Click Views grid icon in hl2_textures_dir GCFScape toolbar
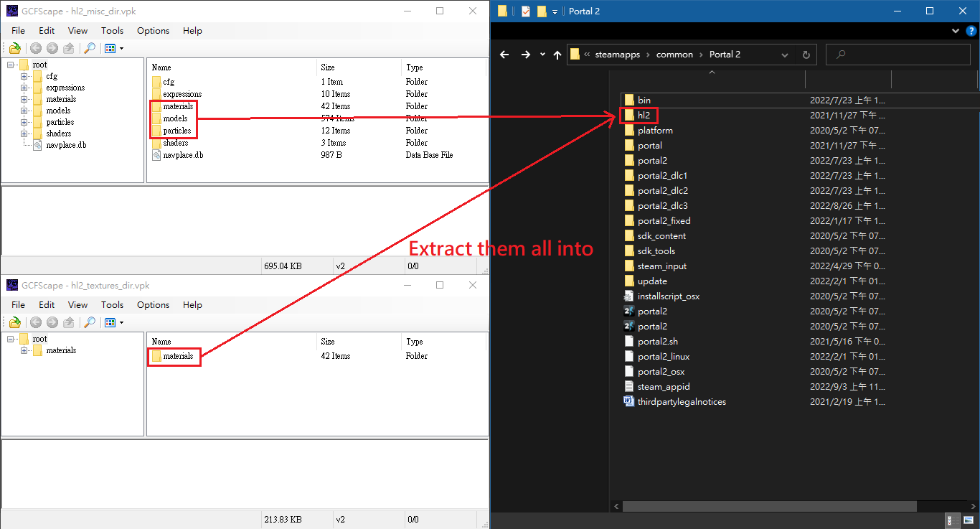 [110, 322]
